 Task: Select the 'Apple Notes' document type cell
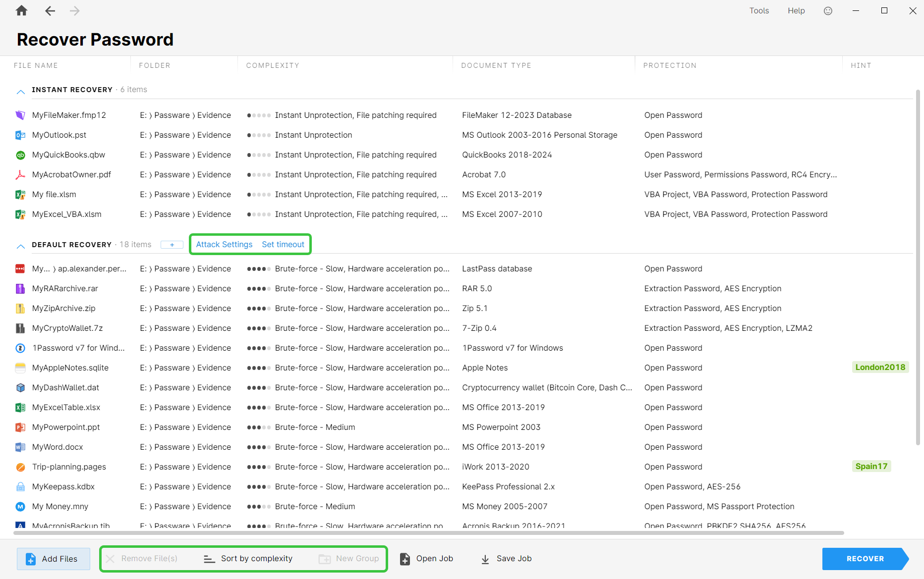click(485, 368)
